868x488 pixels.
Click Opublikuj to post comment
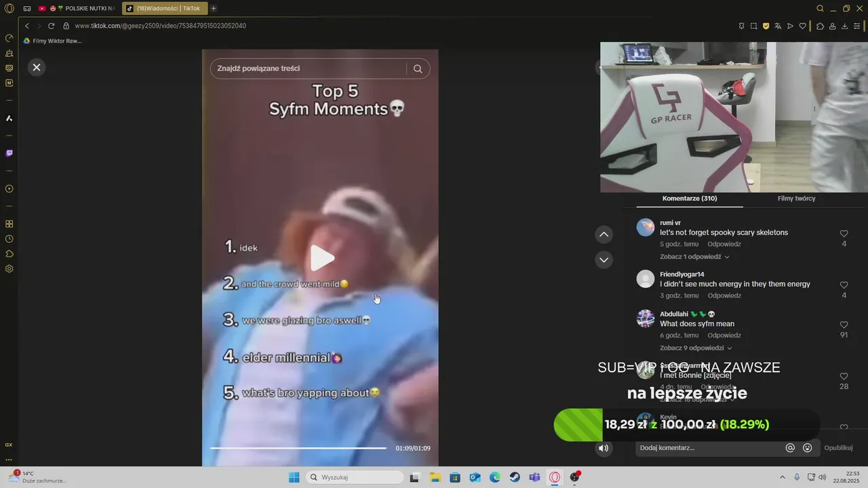(x=838, y=448)
